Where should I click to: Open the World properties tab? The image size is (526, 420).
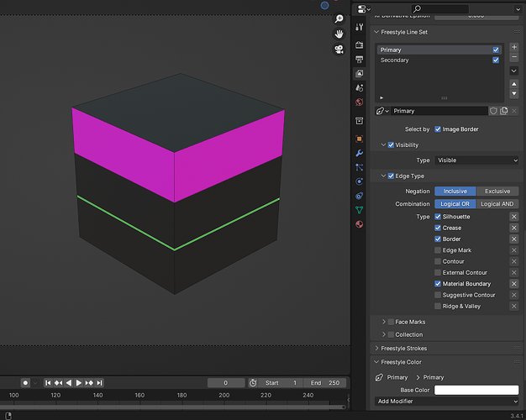[x=360, y=102]
